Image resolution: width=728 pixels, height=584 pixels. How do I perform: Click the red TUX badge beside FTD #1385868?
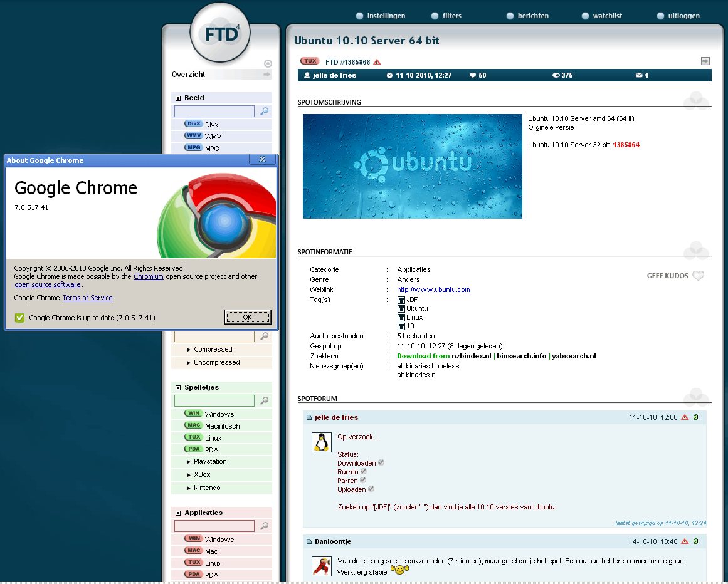click(x=310, y=61)
